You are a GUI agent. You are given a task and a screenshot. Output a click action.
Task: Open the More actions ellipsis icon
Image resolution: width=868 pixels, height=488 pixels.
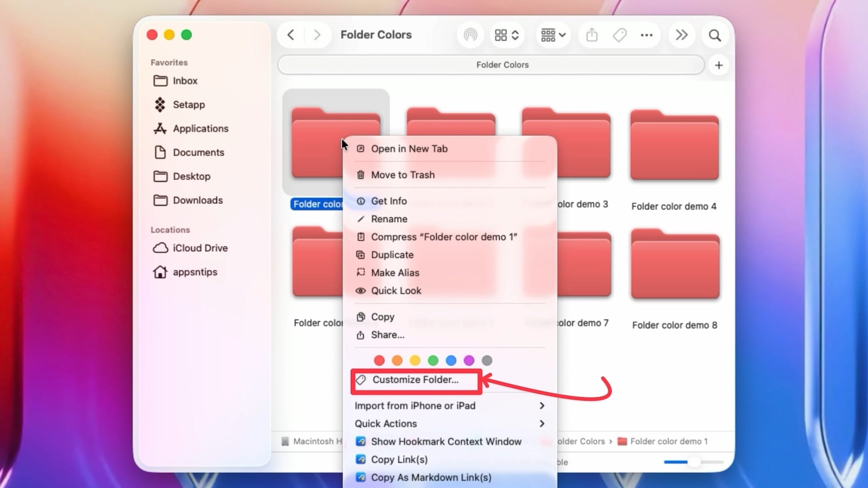tap(646, 35)
